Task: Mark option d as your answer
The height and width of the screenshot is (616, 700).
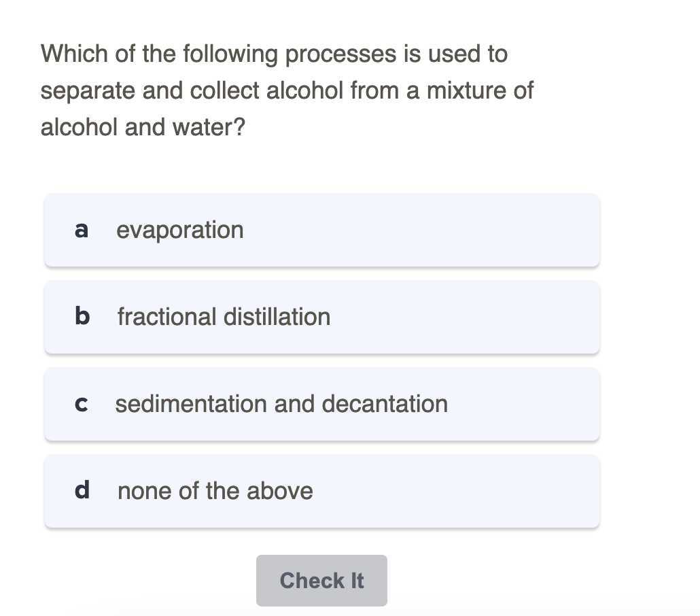Action: tap(322, 491)
